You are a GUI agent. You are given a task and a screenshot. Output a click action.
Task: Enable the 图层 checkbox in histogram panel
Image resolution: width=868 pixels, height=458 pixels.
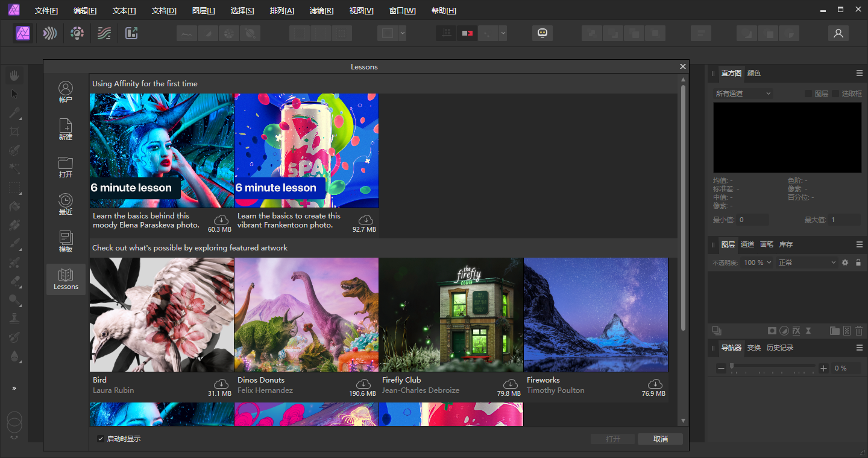808,94
